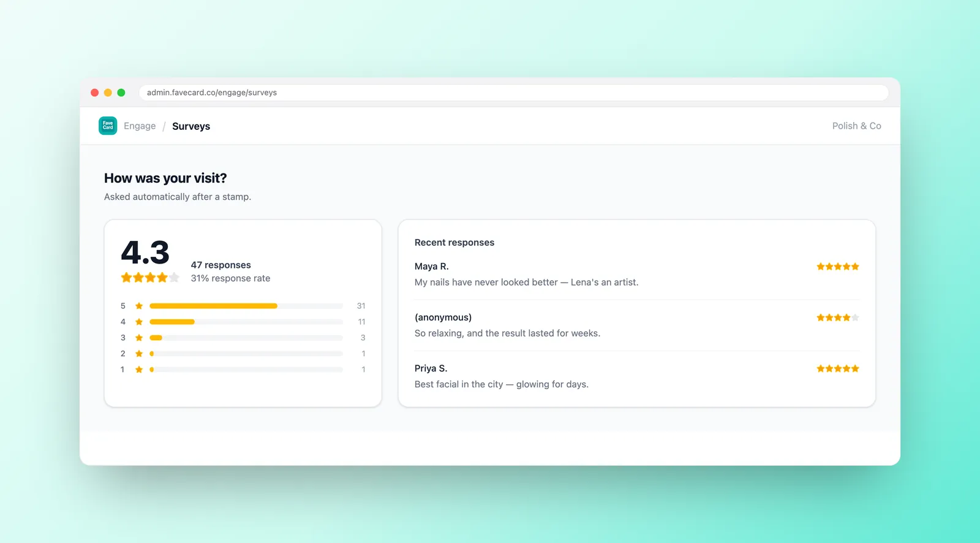The width and height of the screenshot is (980, 543).
Task: Click 'Asked automatically after a stamp.' subtitle
Action: (x=178, y=197)
